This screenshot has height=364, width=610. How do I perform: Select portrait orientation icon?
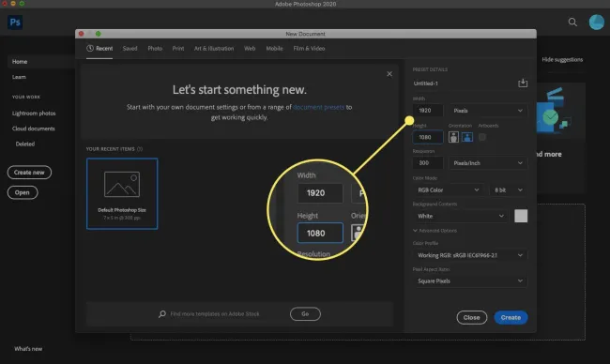[453, 137]
